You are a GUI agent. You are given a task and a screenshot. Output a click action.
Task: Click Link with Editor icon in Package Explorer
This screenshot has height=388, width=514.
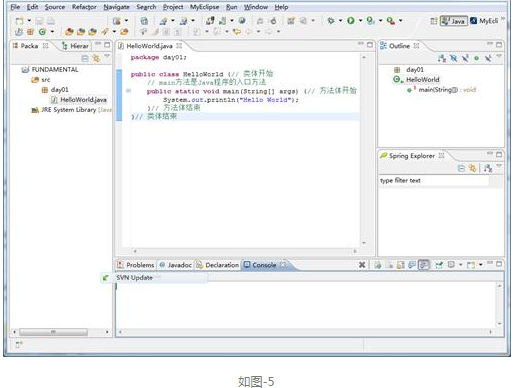96,59
